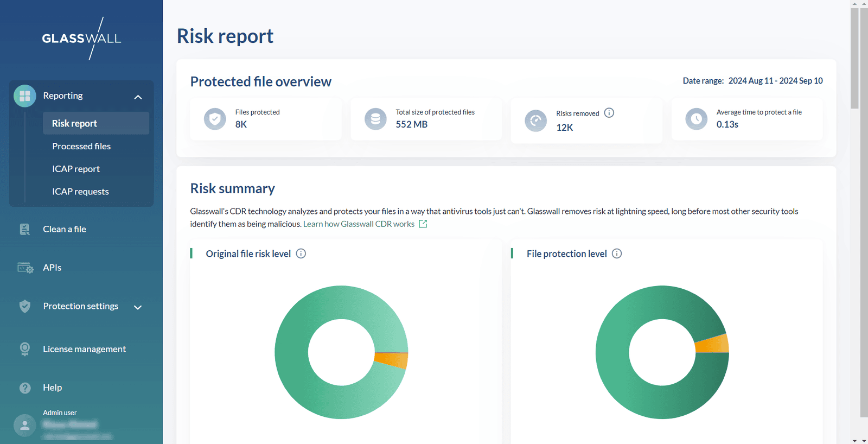Show Risks removed info tooltip
Screen dimensions: 868x444
609,113
